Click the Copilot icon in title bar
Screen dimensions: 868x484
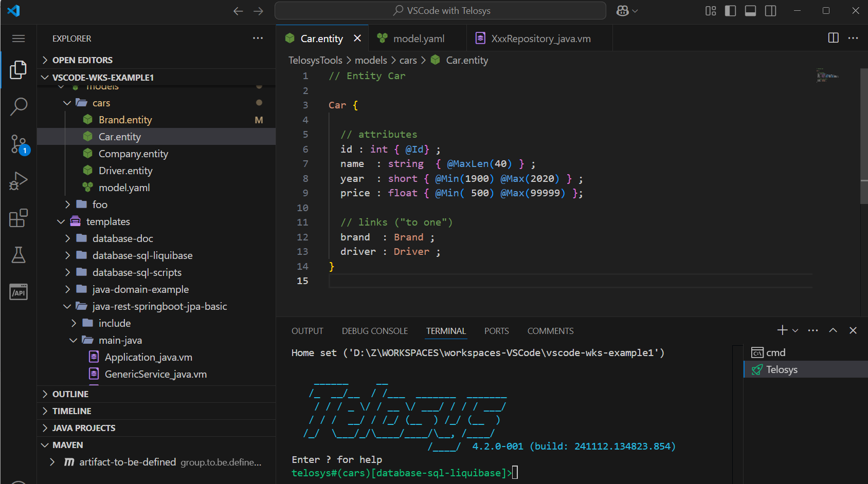[622, 11]
